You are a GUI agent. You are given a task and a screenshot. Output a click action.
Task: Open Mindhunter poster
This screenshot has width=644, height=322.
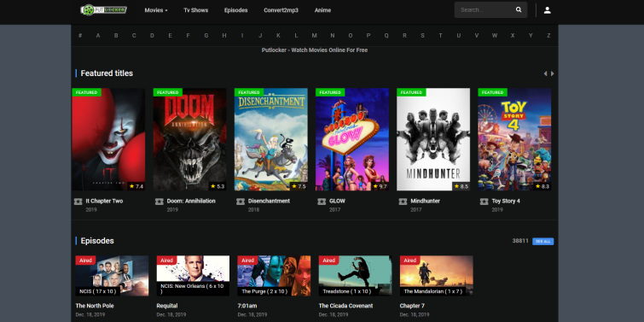coord(433,139)
